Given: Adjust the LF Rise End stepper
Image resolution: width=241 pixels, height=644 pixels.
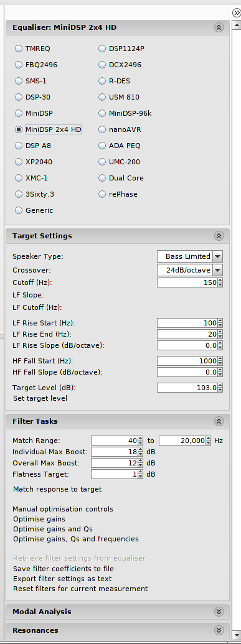Looking at the screenshot, I should pyautogui.click(x=220, y=334).
